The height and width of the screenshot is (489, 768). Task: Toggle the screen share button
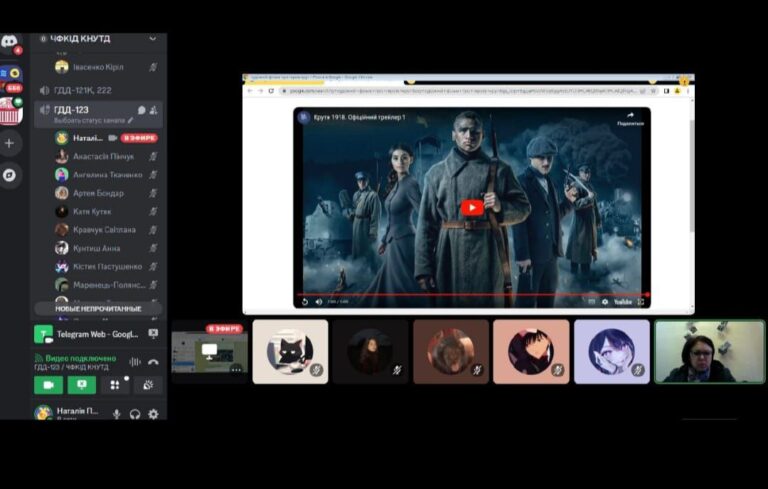click(x=81, y=385)
